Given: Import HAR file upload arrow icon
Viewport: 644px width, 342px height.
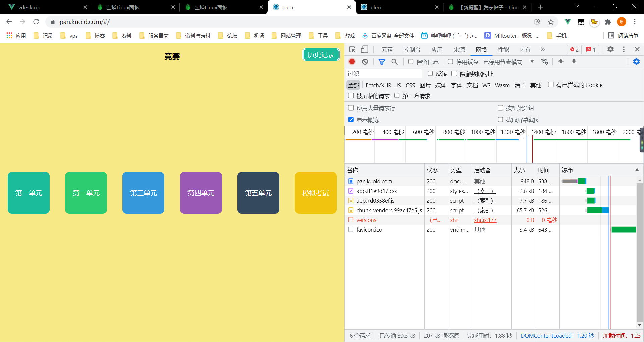Looking at the screenshot, I should [561, 62].
